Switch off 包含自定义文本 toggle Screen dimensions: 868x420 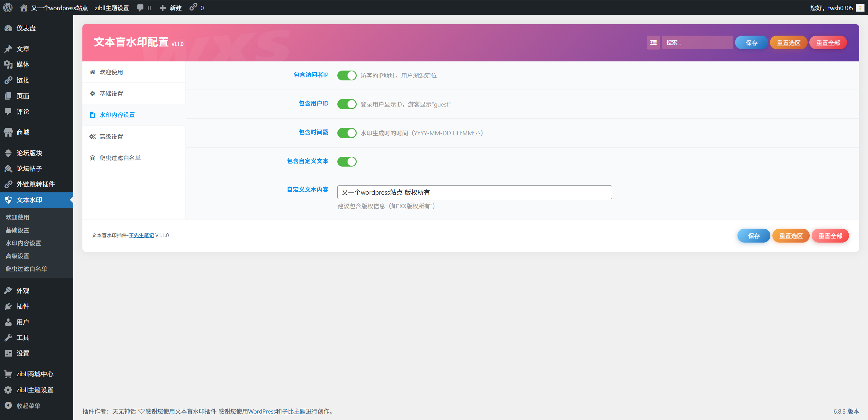(347, 161)
